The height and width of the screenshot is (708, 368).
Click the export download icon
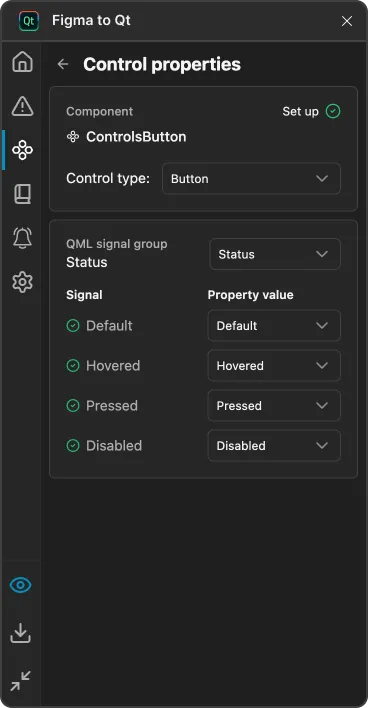tap(21, 633)
